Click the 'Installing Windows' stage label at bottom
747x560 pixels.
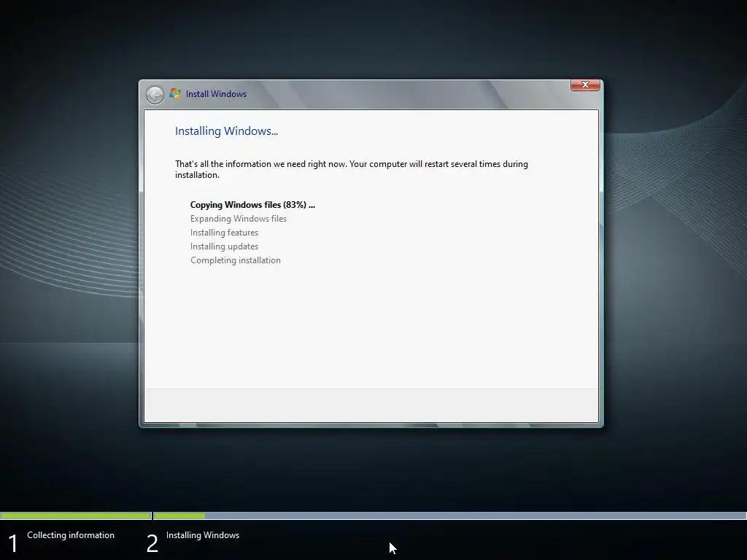tap(203, 535)
